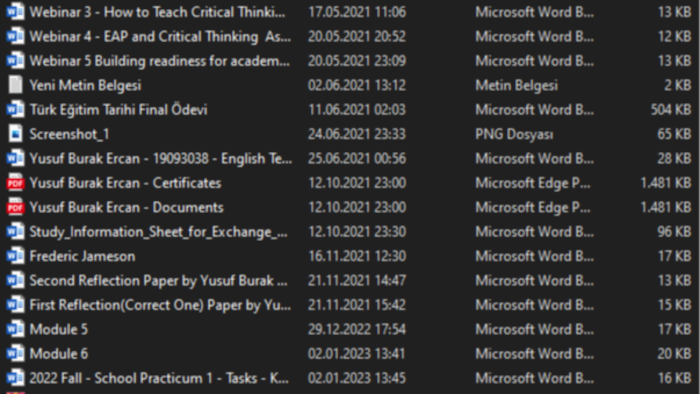The height and width of the screenshot is (394, 700).
Task: Select Yusuf Burak Ercan - Certificates name
Action: click(x=125, y=183)
